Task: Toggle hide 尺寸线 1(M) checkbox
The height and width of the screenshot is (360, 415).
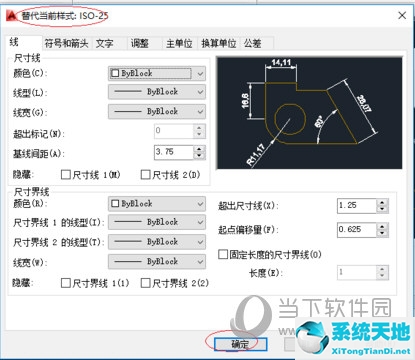Action: 66,174
